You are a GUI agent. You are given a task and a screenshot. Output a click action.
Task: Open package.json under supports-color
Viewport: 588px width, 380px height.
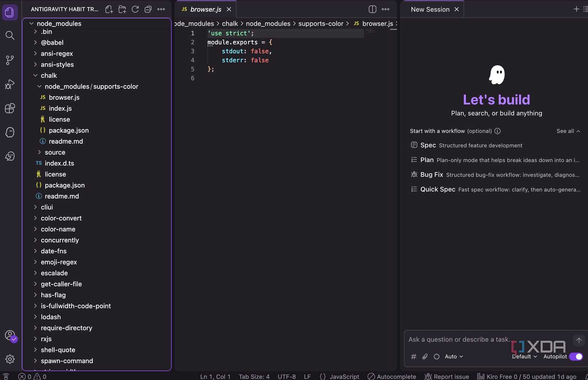97,130
